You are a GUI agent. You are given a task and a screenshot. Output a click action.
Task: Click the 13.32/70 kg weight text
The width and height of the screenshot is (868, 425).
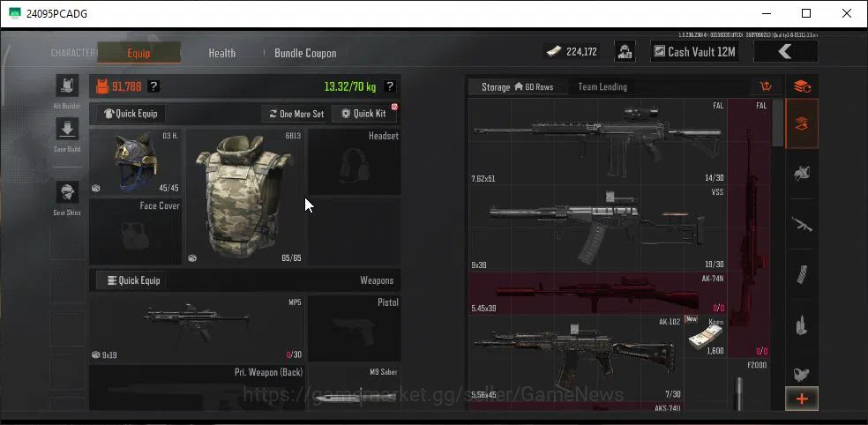click(x=350, y=86)
